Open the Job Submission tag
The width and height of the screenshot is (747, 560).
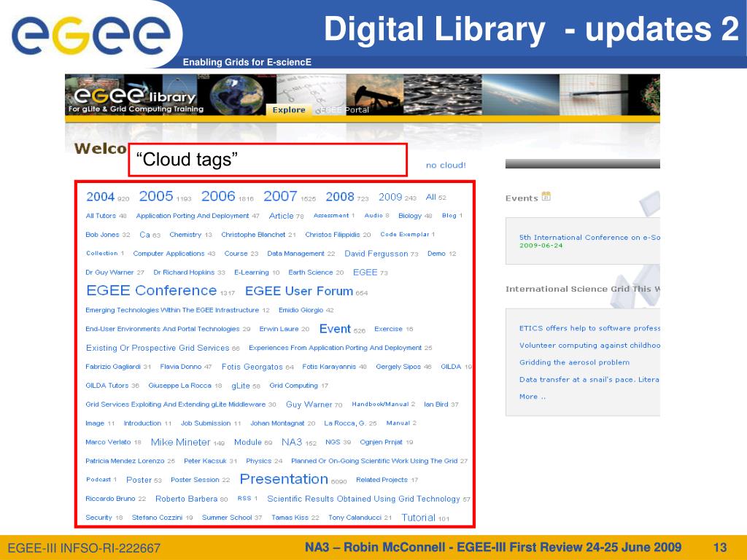click(206, 424)
